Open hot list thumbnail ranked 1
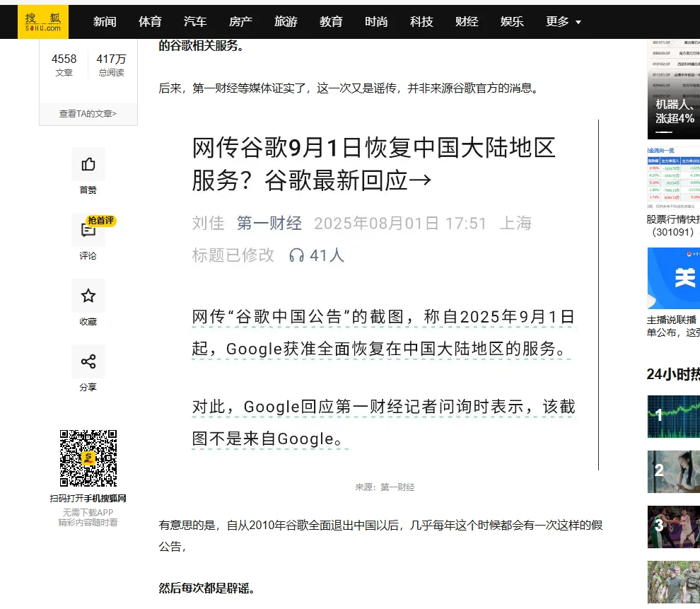This screenshot has height=609, width=700. coord(673,416)
